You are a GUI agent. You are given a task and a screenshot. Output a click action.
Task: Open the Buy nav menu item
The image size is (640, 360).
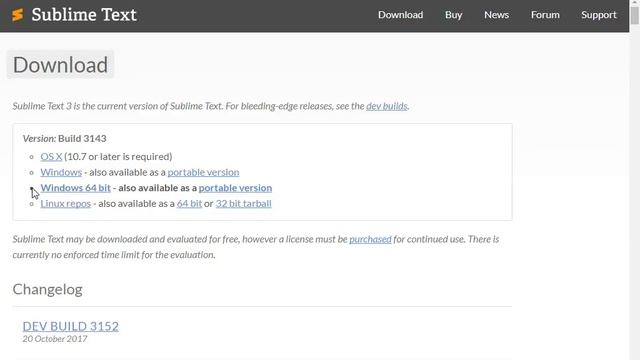(x=453, y=15)
